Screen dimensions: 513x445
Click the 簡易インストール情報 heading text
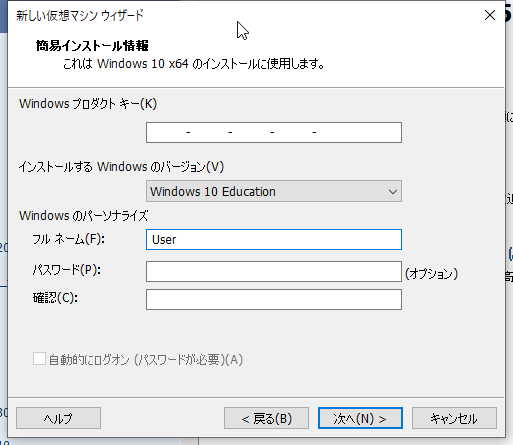(x=92, y=45)
